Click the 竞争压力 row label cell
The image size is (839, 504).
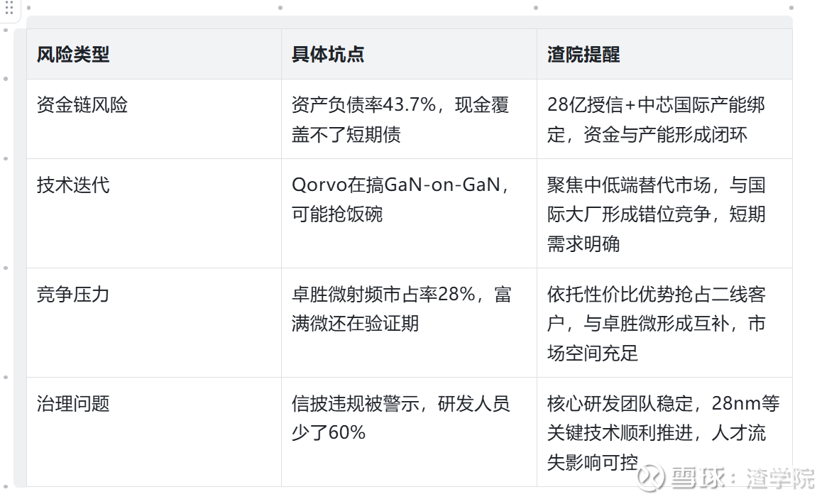(73, 295)
